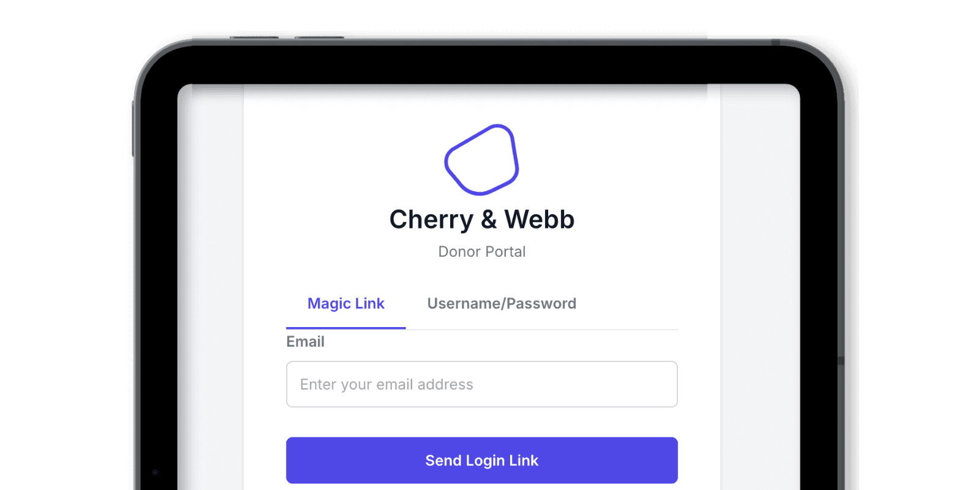Click the Donor Portal subtitle text
This screenshot has height=490, width=980.
482,252
